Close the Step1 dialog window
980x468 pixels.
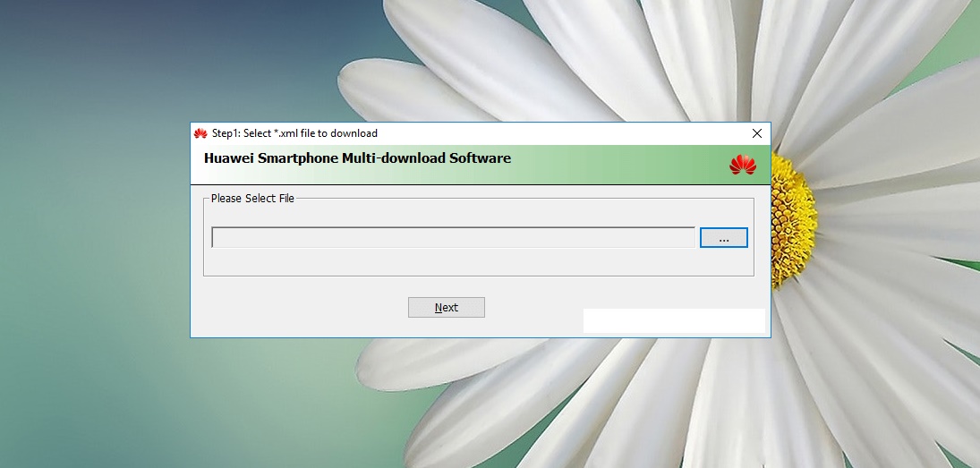tap(757, 133)
